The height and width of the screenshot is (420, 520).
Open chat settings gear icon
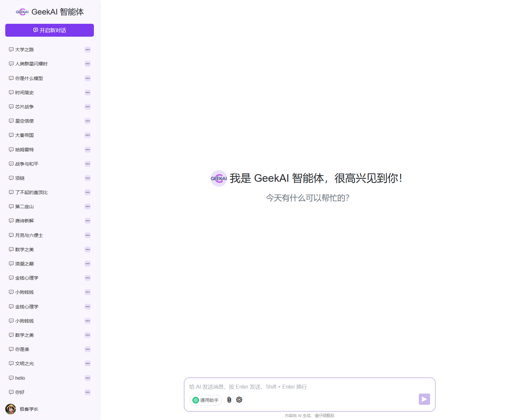coord(239,400)
